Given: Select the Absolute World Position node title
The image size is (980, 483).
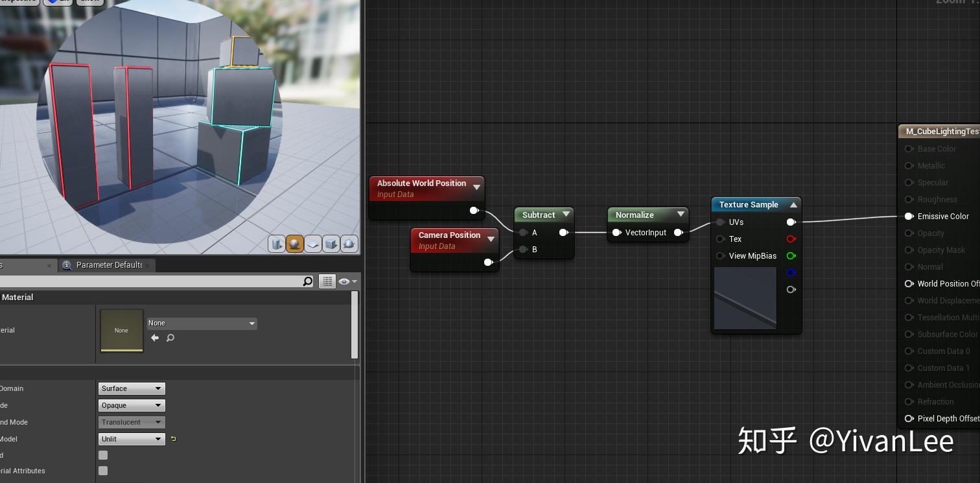Looking at the screenshot, I should (421, 183).
